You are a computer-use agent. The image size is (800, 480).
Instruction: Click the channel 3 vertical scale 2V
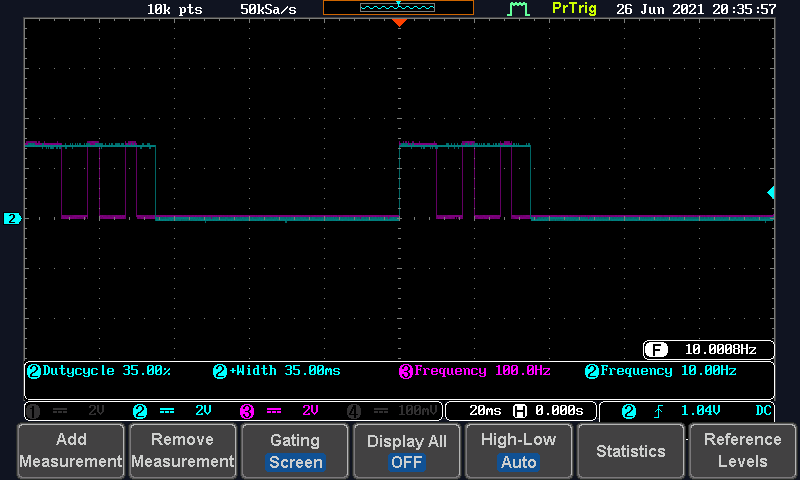tap(310, 411)
